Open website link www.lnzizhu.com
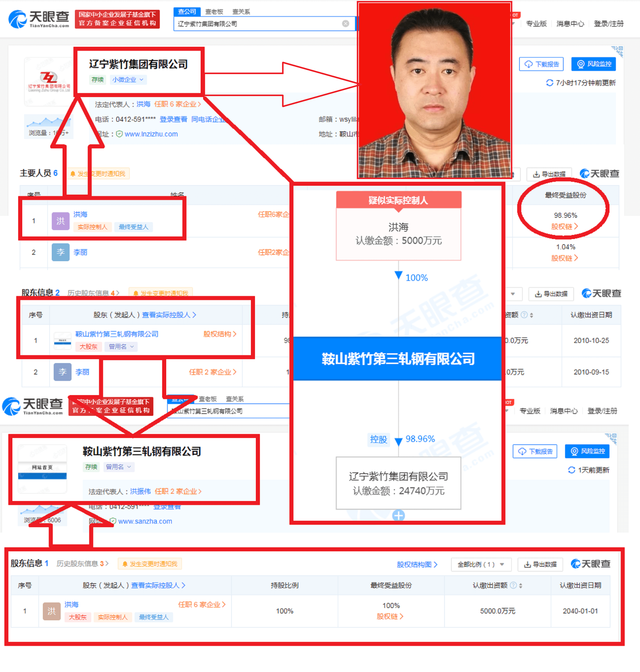 [151, 134]
